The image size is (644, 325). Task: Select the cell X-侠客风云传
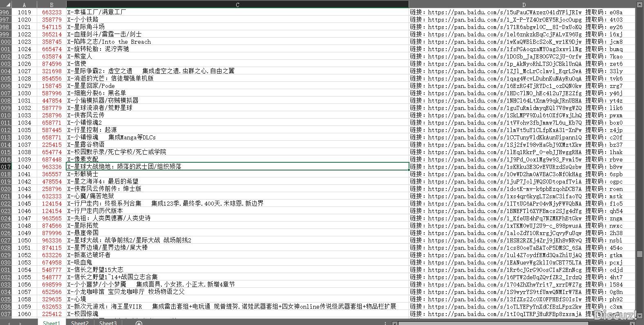(237, 115)
